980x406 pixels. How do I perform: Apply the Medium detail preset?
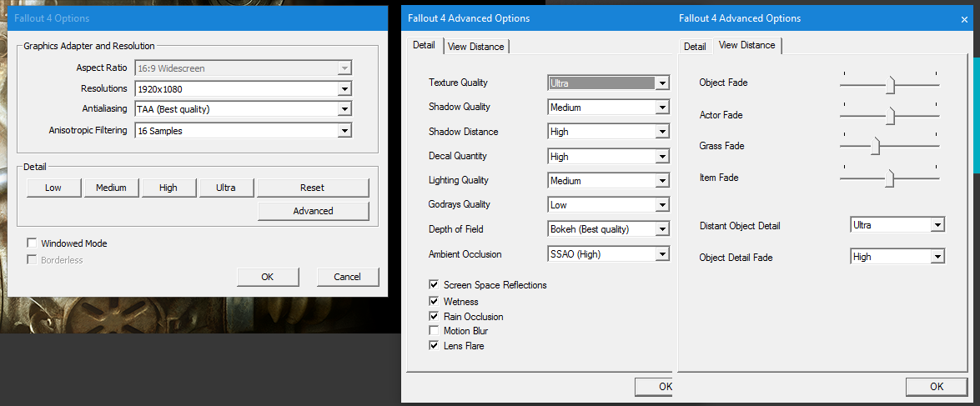[111, 188]
